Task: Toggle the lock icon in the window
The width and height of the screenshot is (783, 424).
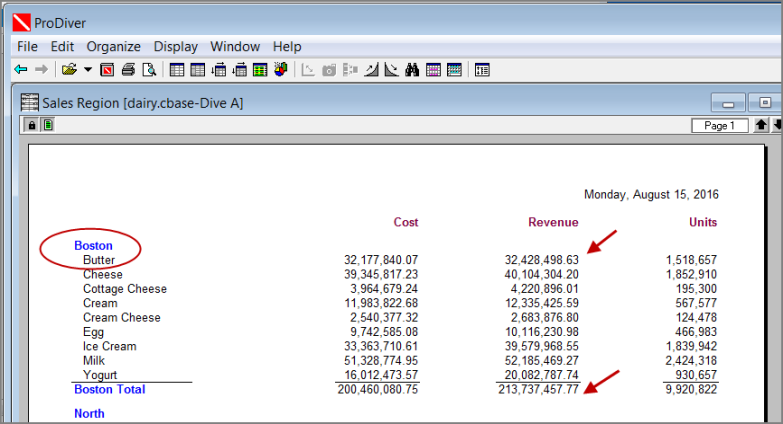Action: 32,125
